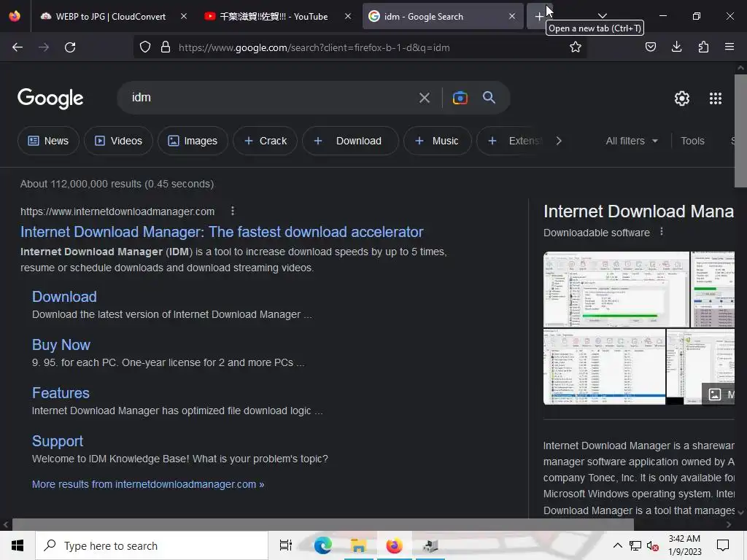
Task: Open Pocket save icon
Action: [x=650, y=47]
